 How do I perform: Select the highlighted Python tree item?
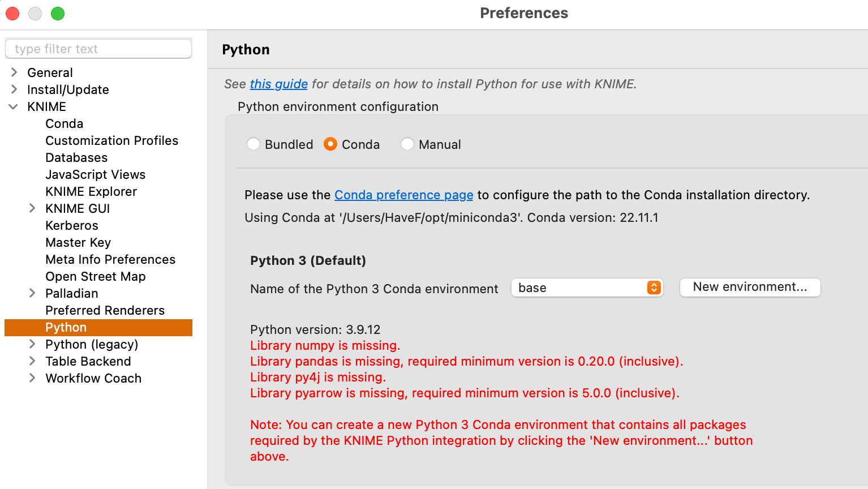(98, 327)
